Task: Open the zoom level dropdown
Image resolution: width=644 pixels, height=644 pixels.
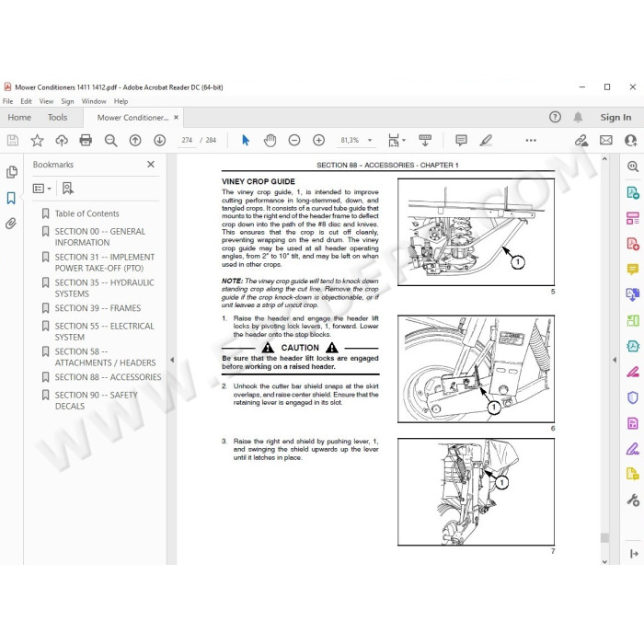Action: [x=370, y=141]
